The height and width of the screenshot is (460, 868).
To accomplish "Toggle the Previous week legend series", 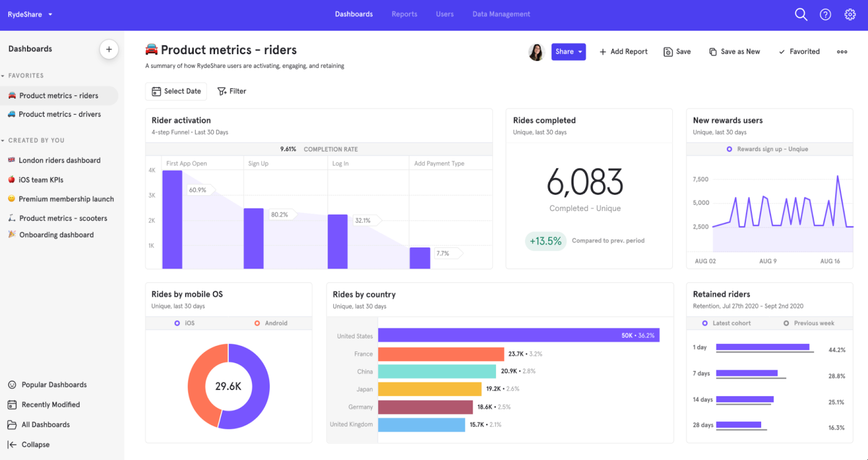I will pyautogui.click(x=786, y=323).
